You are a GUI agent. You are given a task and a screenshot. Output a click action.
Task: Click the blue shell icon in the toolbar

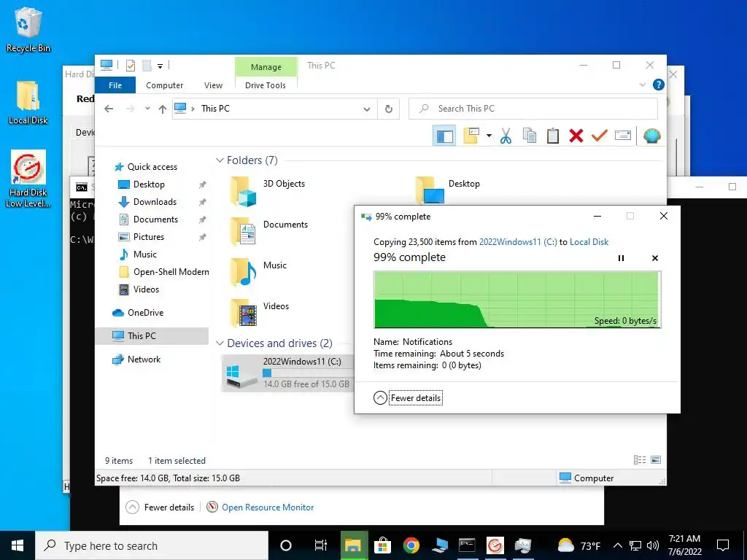tap(651, 136)
